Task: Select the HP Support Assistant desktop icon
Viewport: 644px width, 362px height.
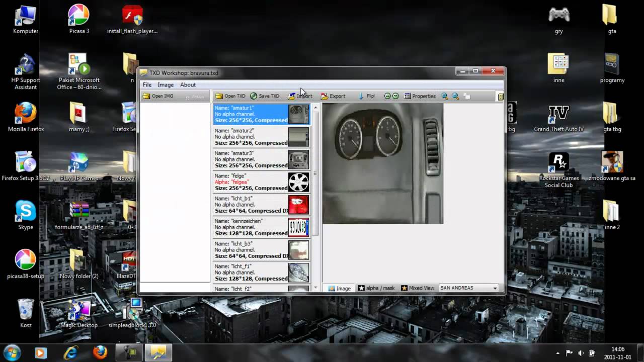Action: click(25, 72)
